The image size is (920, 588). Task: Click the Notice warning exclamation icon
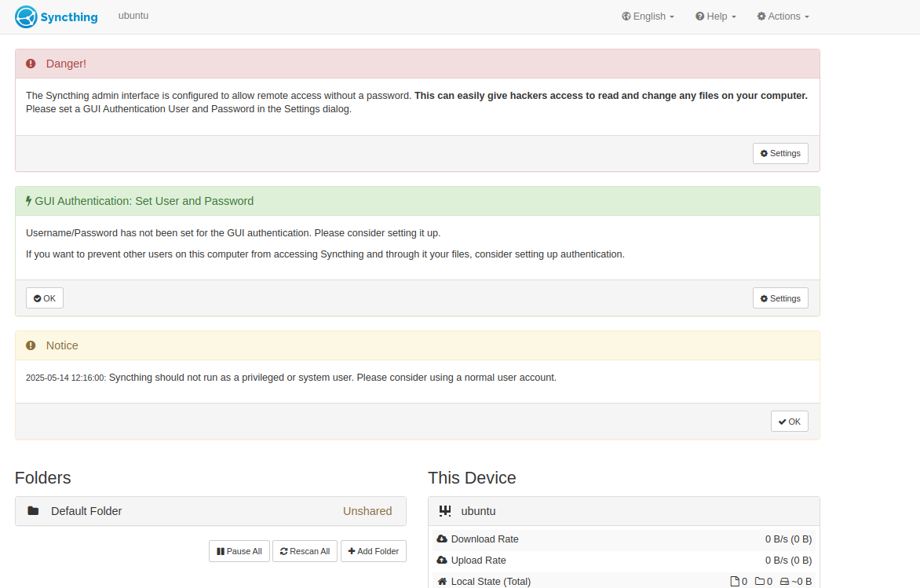tap(31, 345)
